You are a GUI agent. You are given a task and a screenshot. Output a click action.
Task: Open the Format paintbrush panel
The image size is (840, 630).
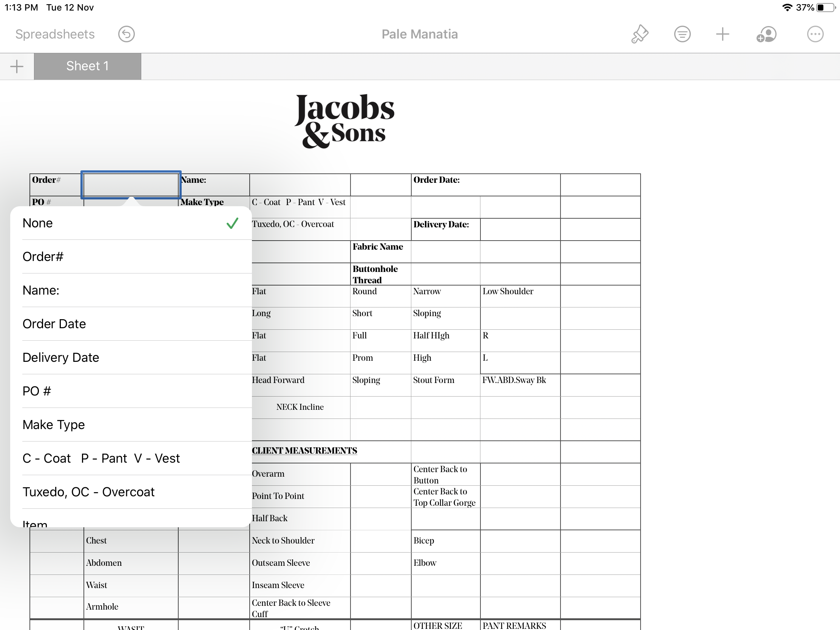point(640,34)
